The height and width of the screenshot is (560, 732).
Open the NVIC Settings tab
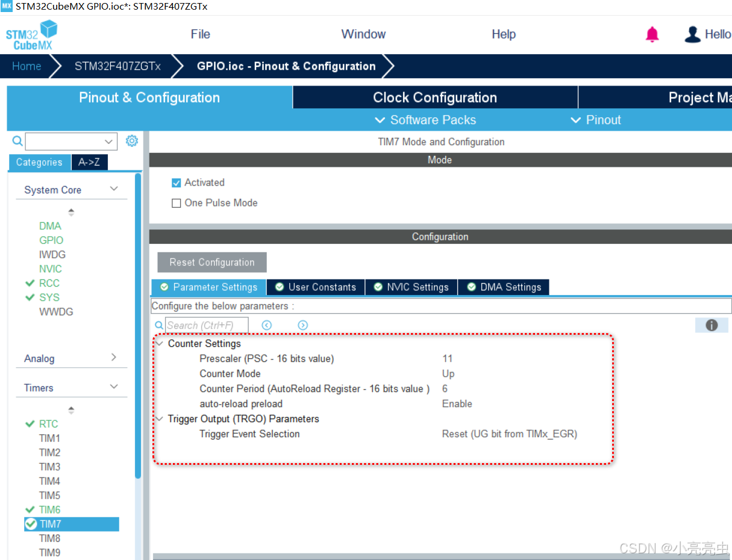click(411, 287)
